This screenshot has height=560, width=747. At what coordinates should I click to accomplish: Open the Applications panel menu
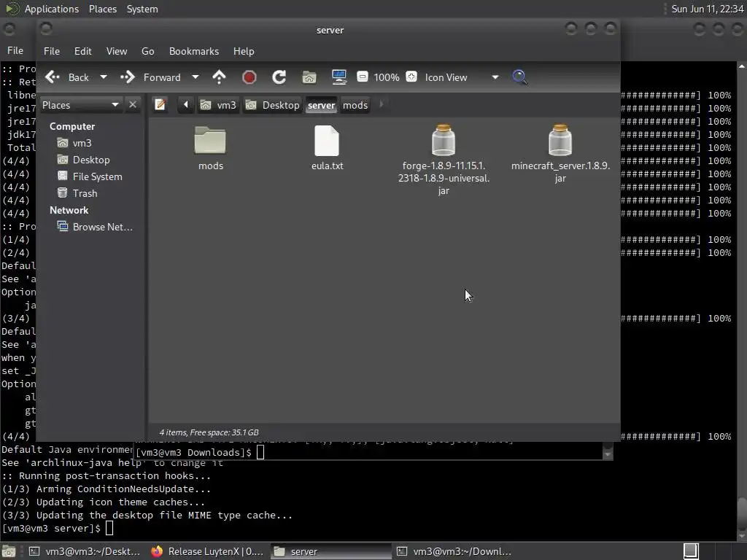(x=52, y=9)
